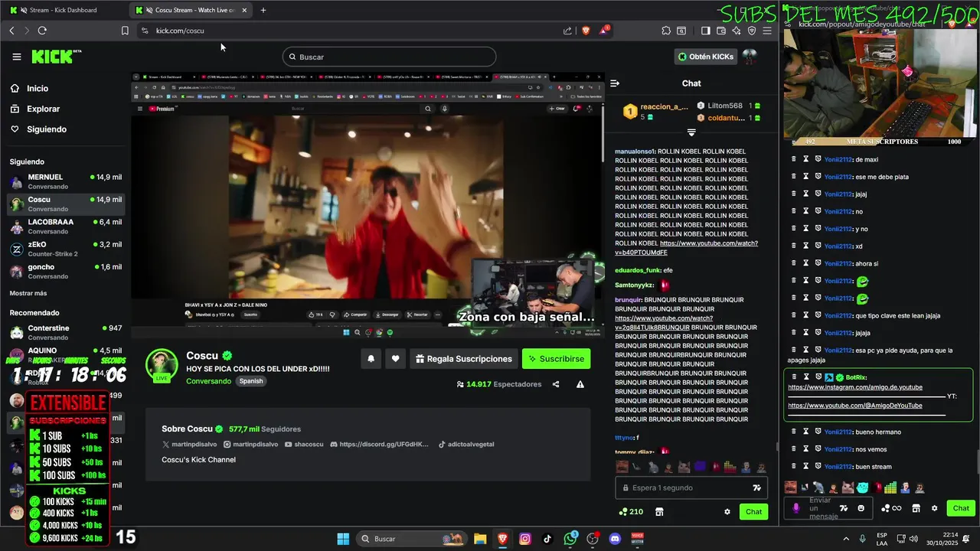This screenshot has height=551, width=980.
Task: Open Brave Rewards triangle icon
Action: coord(605,31)
